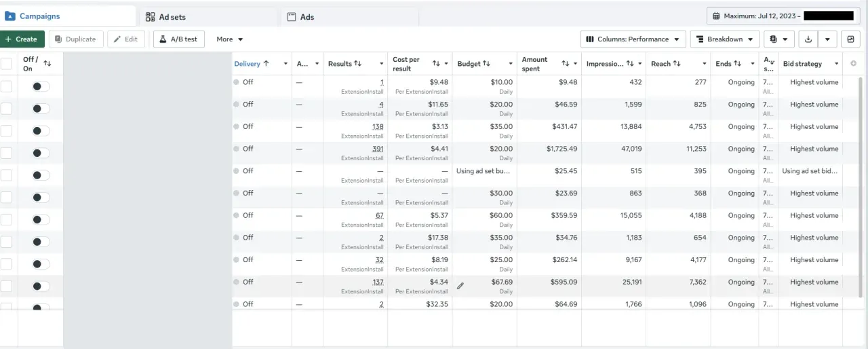Open the 67 results link
This screenshot has height=349, width=868.
click(380, 215)
